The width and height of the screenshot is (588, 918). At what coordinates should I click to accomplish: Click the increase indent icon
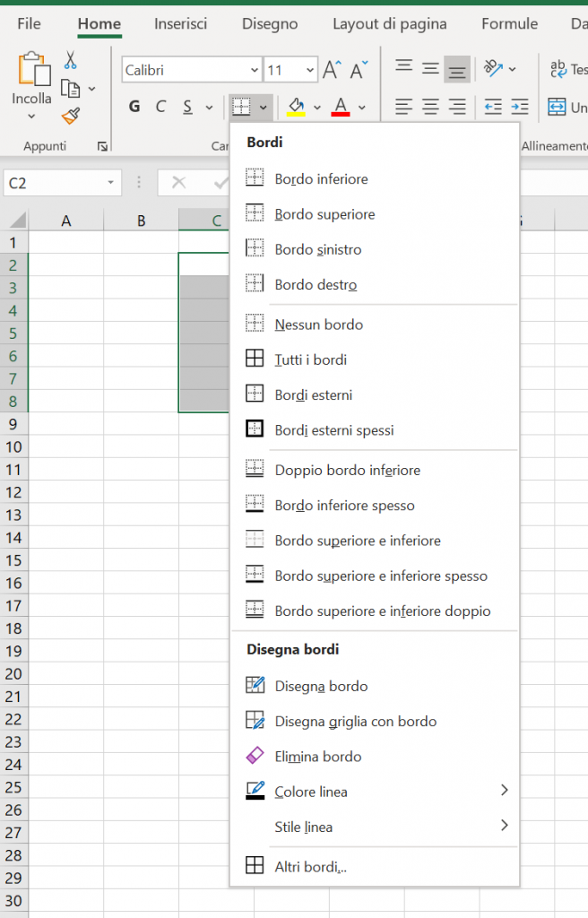coord(520,108)
